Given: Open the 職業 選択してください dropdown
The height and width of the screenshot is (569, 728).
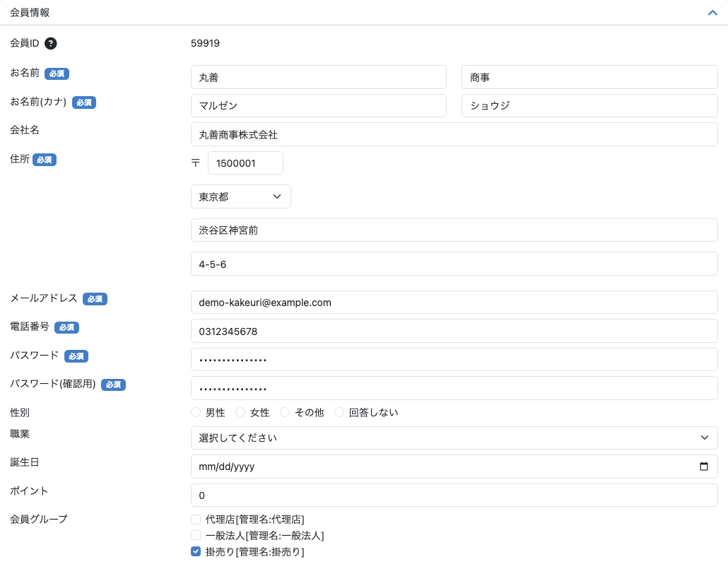Looking at the screenshot, I should [454, 438].
